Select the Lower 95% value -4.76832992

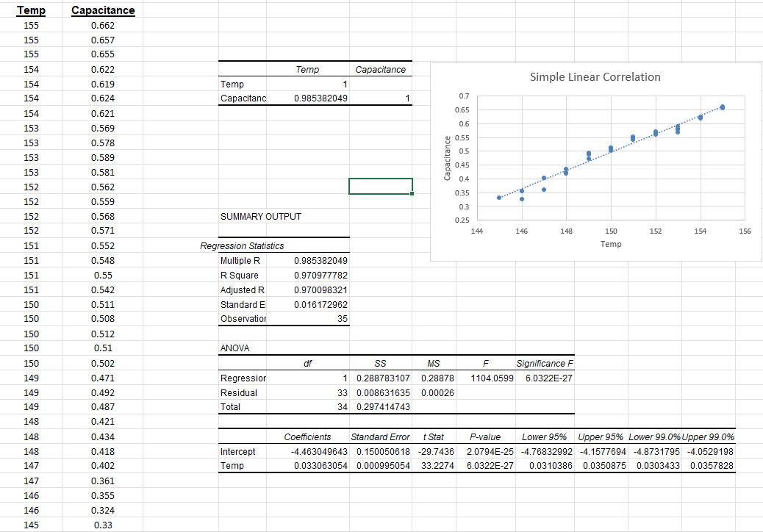tap(546, 451)
